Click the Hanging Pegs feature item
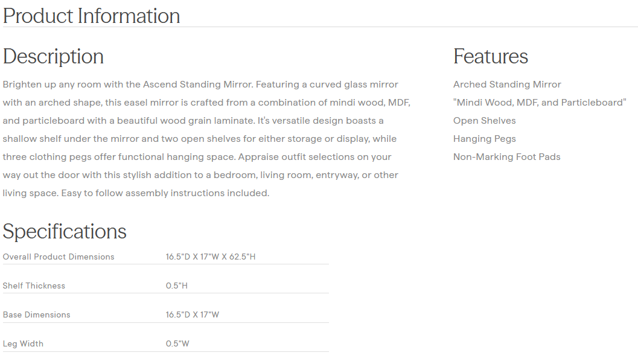Image resolution: width=638 pixels, height=364 pixels. (x=484, y=139)
